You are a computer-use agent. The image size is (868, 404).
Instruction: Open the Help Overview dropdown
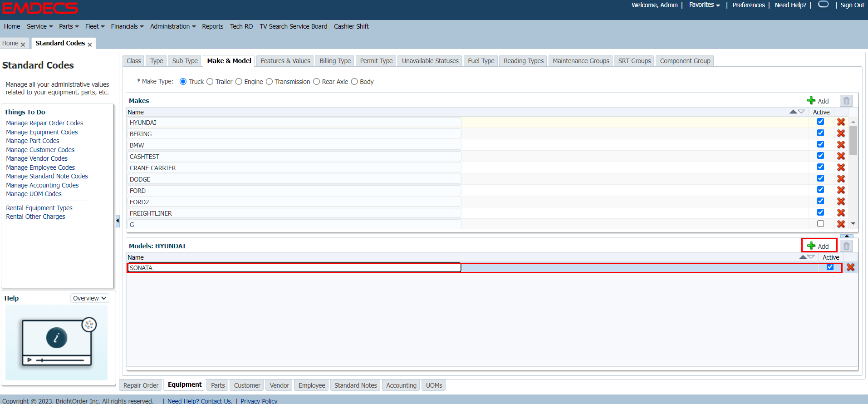(x=90, y=298)
